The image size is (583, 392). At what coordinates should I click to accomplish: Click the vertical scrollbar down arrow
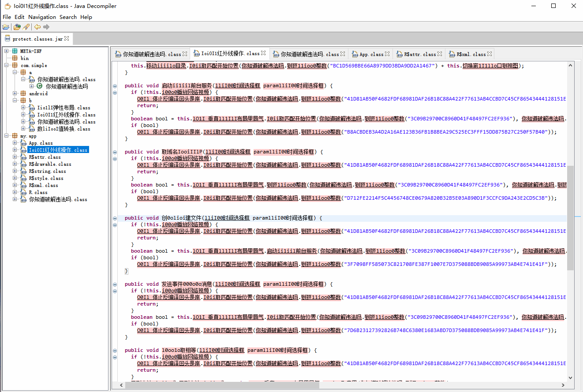click(x=570, y=377)
